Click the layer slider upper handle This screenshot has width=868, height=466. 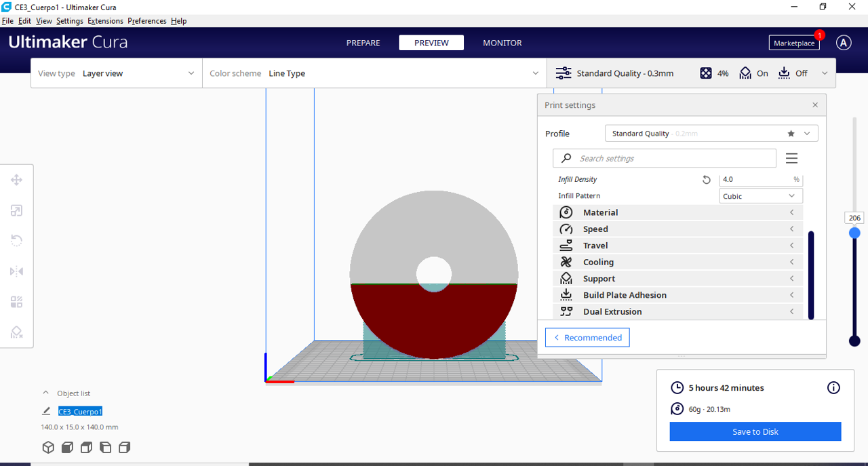click(854, 233)
